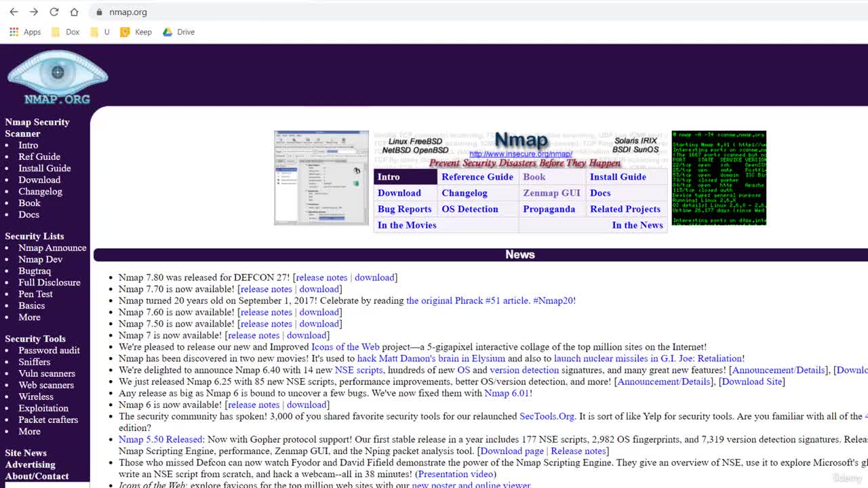This screenshot has width=868, height=488.
Task: Open Bug Reports in banner table
Action: tap(404, 209)
